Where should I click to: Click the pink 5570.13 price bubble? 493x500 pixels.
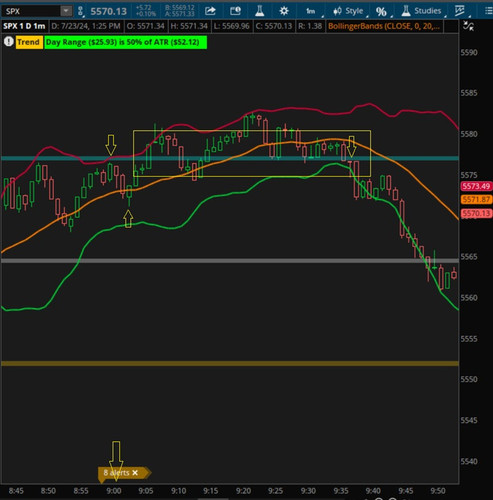point(476,213)
